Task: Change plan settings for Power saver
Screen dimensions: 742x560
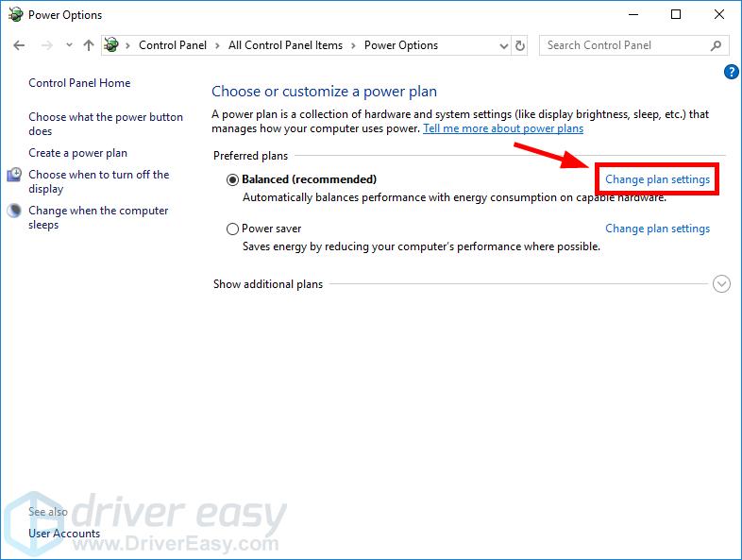Action: pos(657,229)
